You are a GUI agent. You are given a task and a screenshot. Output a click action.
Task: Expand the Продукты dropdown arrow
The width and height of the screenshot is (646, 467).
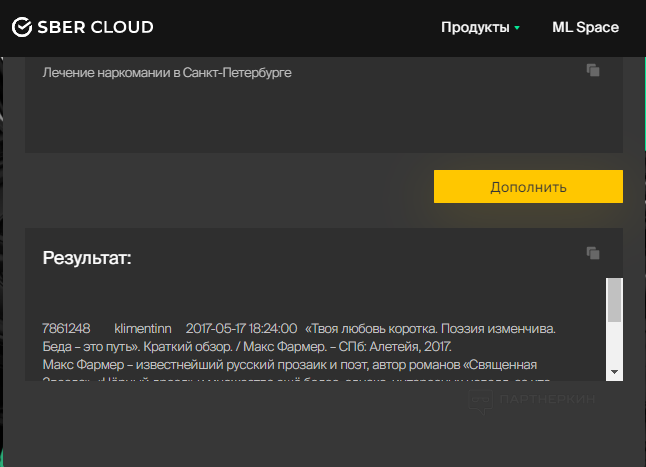517,28
